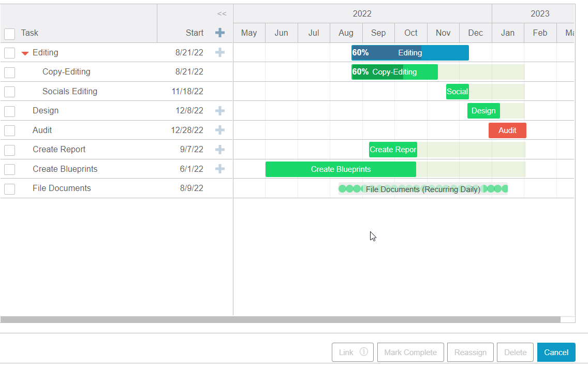Click the Reassign button
This screenshot has width=588, height=367.
[x=470, y=352]
